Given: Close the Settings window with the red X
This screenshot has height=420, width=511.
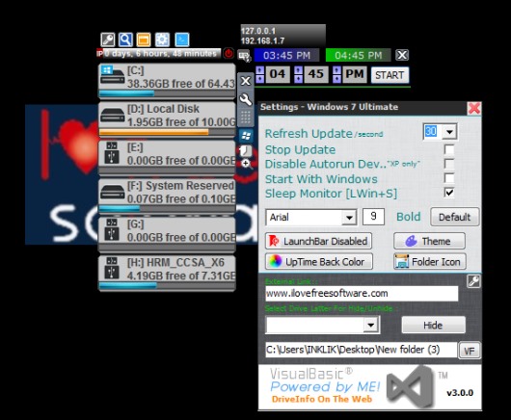Looking at the screenshot, I should pos(474,109).
